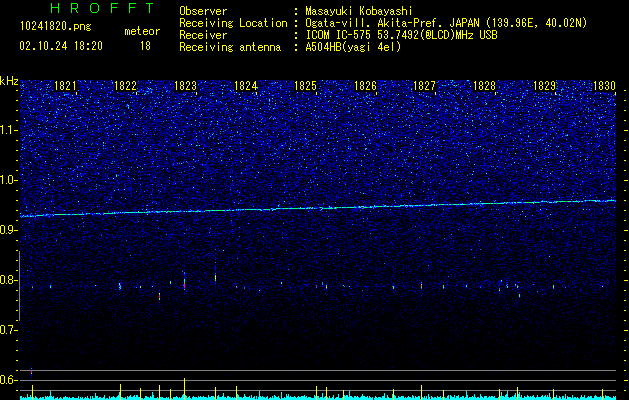Click the 1824 time marker
This screenshot has width=629, height=400.
[x=245, y=86]
